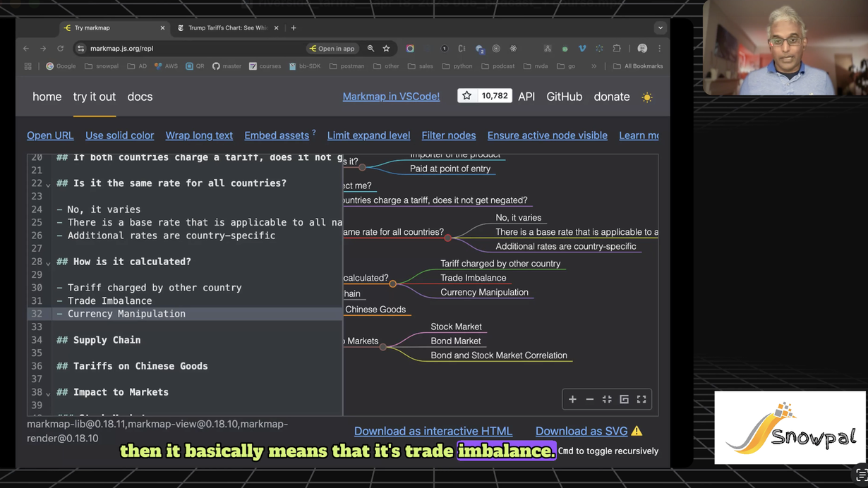Viewport: 868px width, 488px height.
Task: Click the 10,782 star count
Action: (495, 96)
